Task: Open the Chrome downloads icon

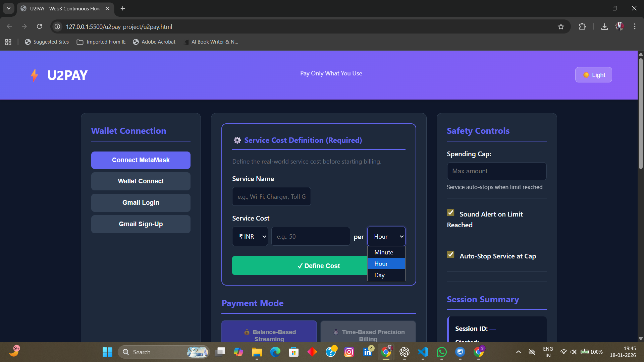Action: [604, 26]
